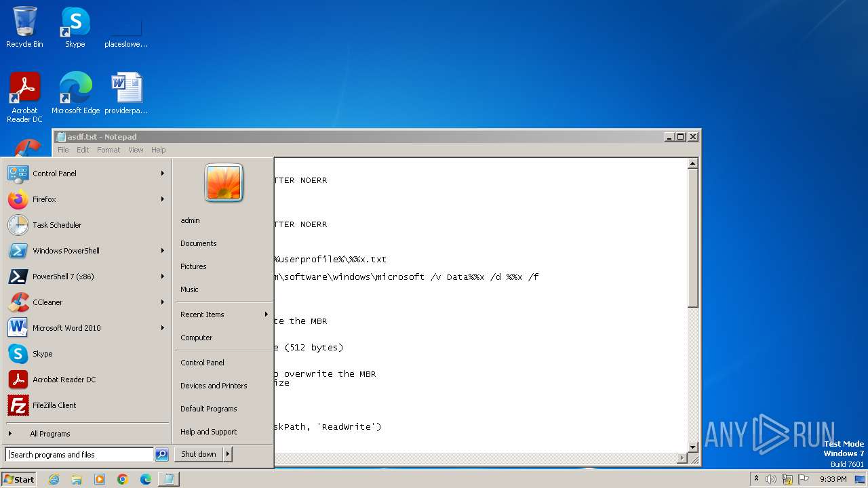
Task: Open Internet Explorer from the taskbar
Action: coord(54,479)
